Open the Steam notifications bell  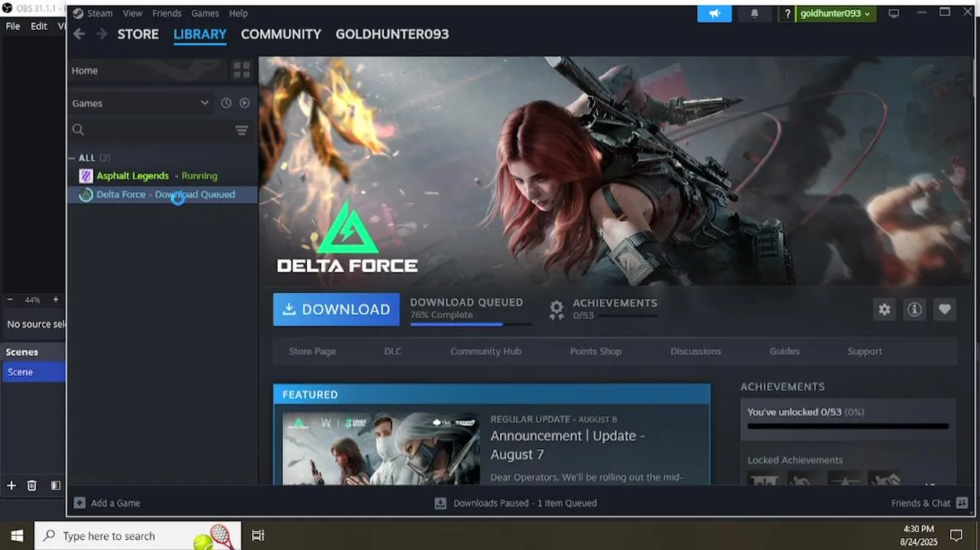754,13
